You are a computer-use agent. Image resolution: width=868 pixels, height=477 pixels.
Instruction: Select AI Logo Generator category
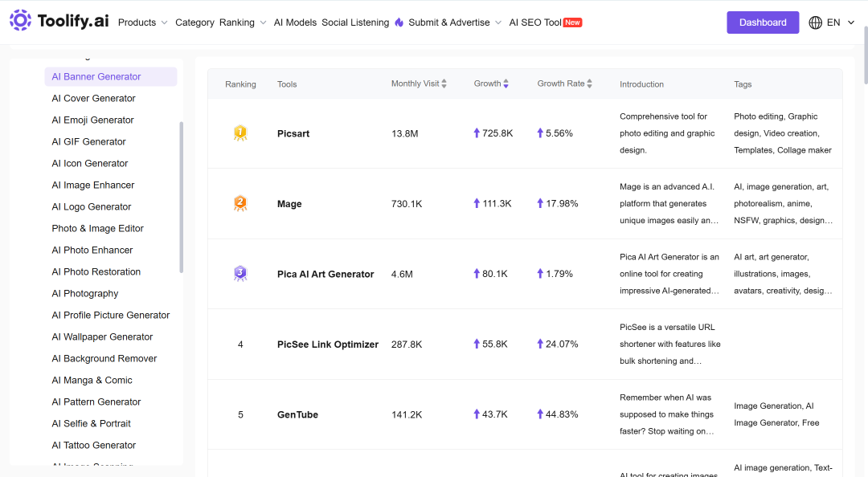(92, 206)
